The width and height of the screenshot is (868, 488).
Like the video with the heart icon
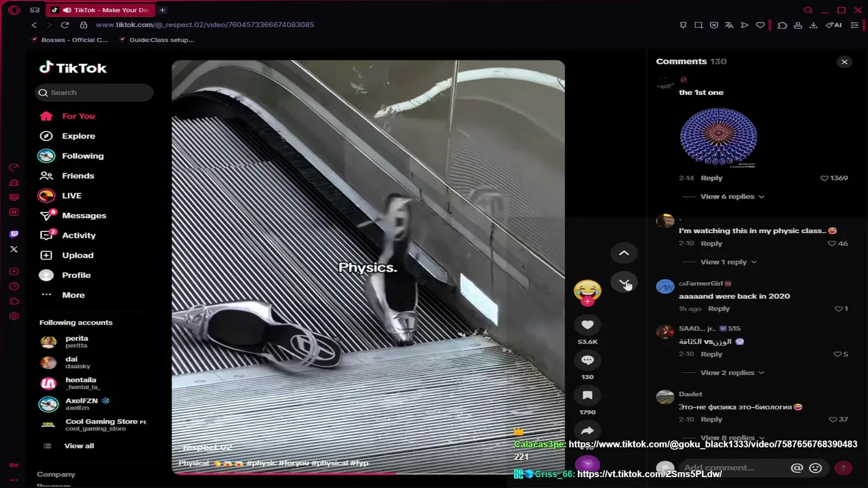click(x=587, y=325)
